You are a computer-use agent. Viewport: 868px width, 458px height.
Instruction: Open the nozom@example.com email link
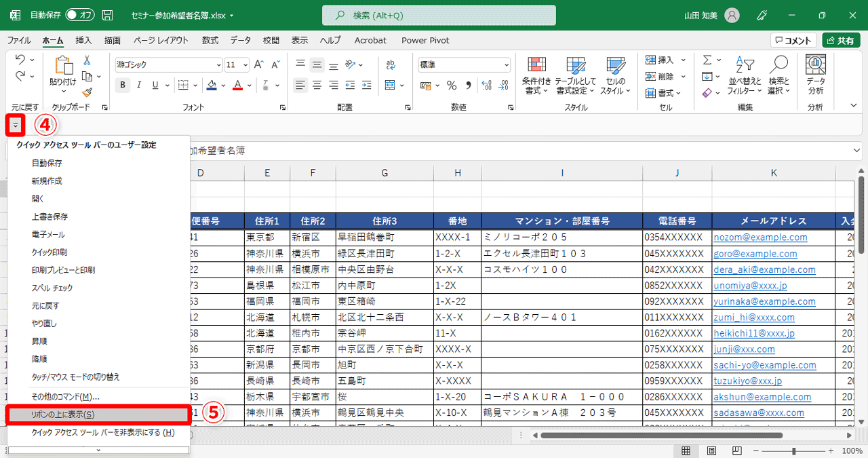pyautogui.click(x=762, y=237)
